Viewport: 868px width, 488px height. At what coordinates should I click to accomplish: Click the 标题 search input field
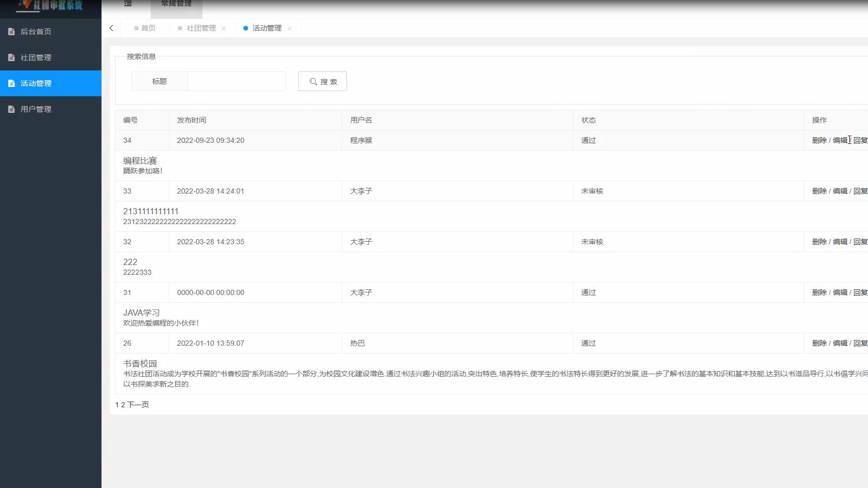tap(237, 81)
